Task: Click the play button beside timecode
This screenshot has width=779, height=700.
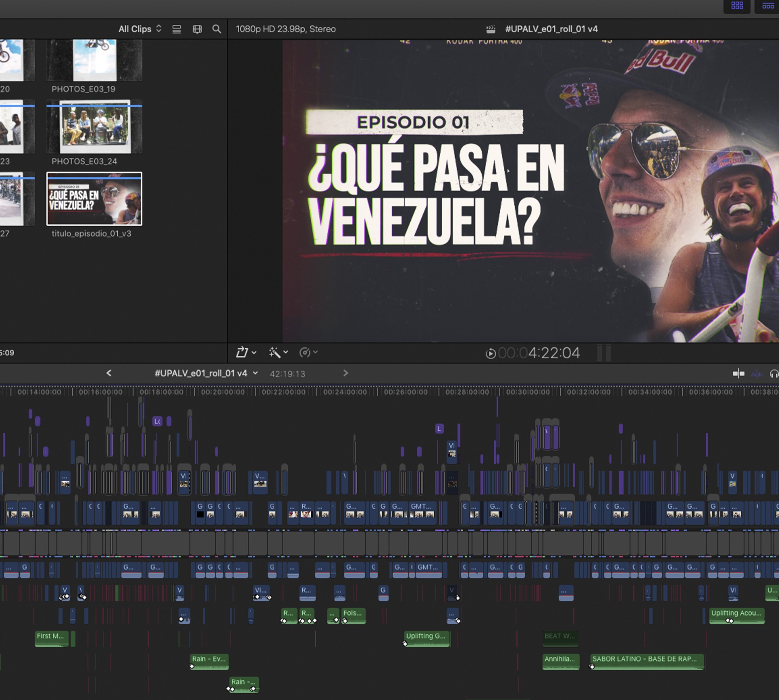Action: click(x=491, y=353)
